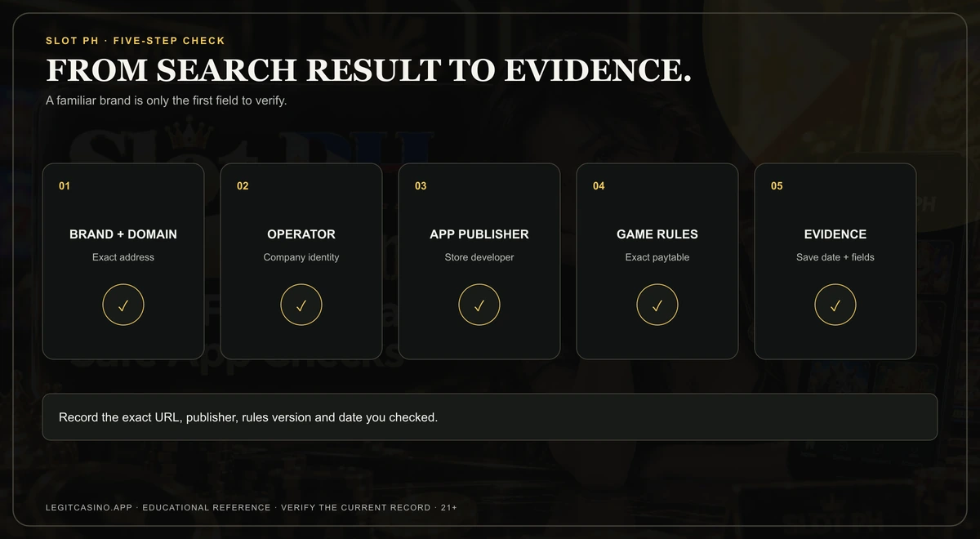Select the 'EVIDENCE' card title
The width and height of the screenshot is (980, 539).
pyautogui.click(x=835, y=234)
